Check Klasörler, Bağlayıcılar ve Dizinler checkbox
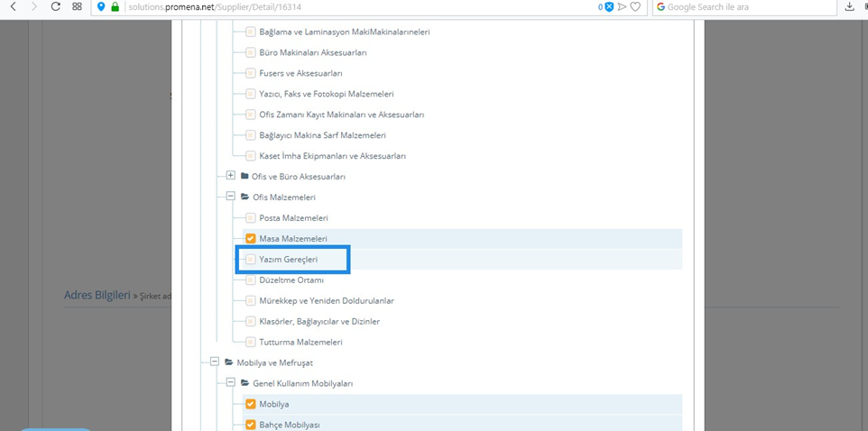 pos(251,322)
